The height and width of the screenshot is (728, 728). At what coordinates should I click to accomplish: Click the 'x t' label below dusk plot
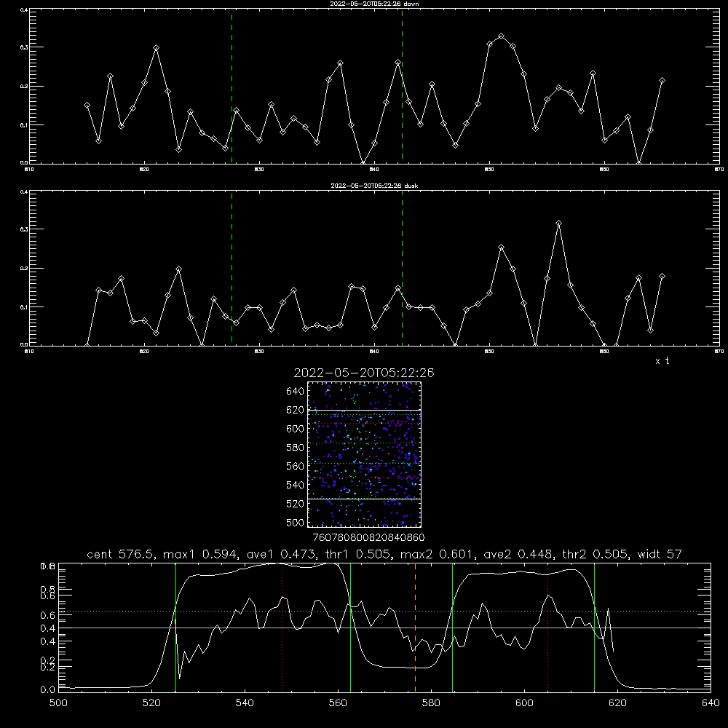pos(662,361)
